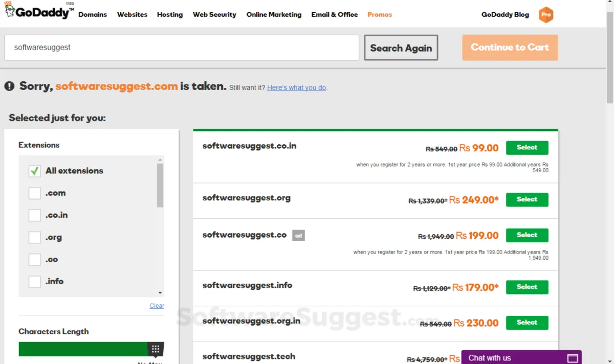
Task: Select the .info extension checkbox
Action: point(35,281)
